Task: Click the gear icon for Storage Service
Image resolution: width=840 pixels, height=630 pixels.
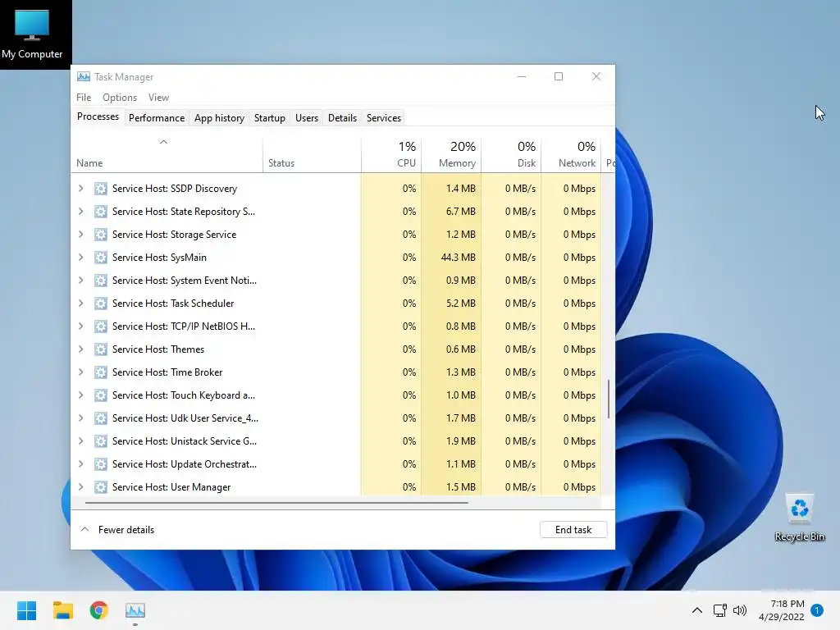Action: point(101,235)
